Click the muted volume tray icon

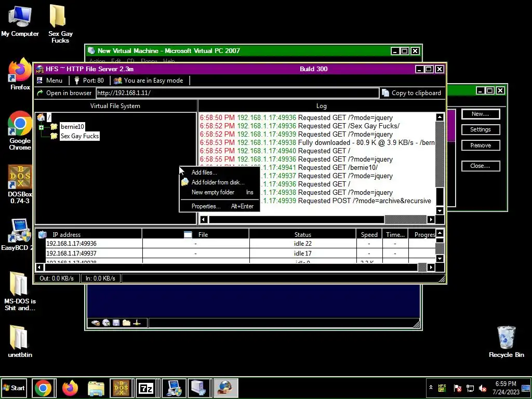tap(483, 388)
